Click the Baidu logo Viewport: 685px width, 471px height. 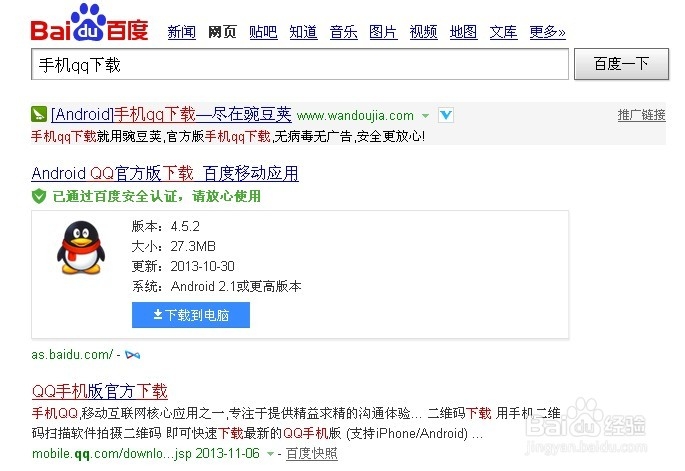90,23
